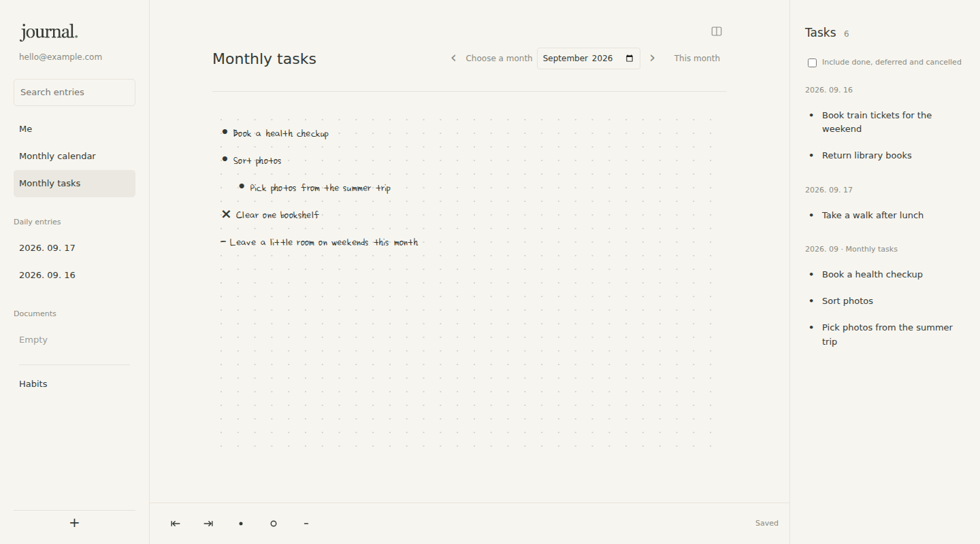Image resolution: width=980 pixels, height=544 pixels.
Task: Click Take a walk after lunch task
Action: [x=872, y=216]
